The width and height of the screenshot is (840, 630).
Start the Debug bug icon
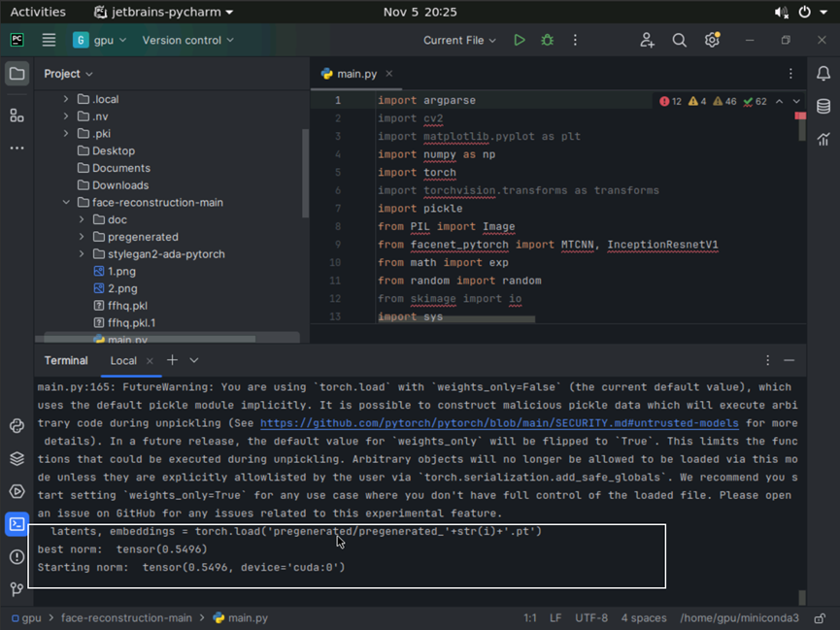pyautogui.click(x=547, y=40)
